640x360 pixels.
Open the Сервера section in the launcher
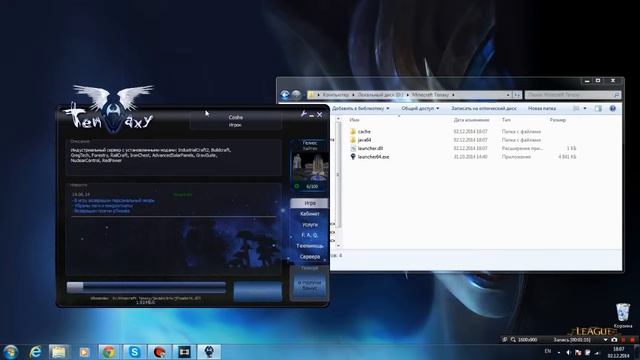tap(310, 257)
